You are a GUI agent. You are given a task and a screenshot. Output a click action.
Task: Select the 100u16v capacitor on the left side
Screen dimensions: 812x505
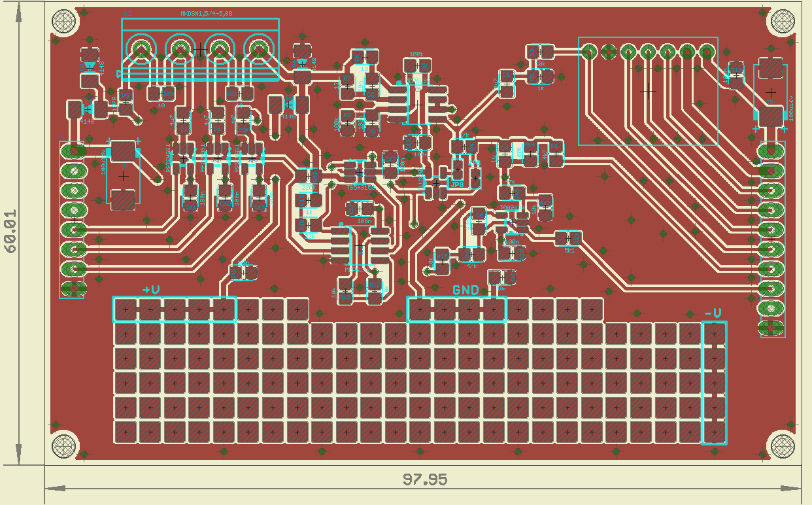click(x=123, y=175)
